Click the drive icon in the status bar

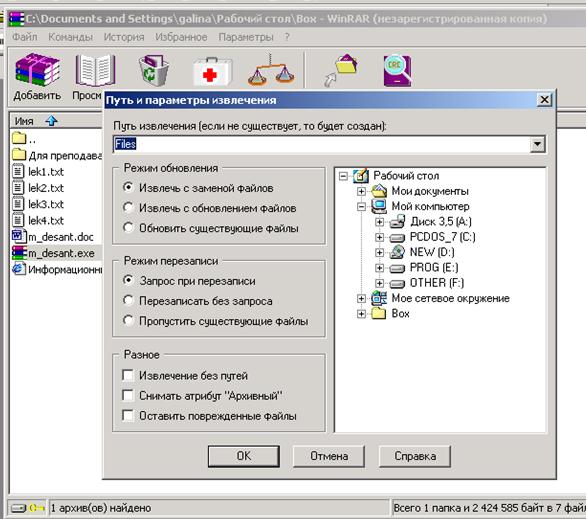tap(18, 508)
